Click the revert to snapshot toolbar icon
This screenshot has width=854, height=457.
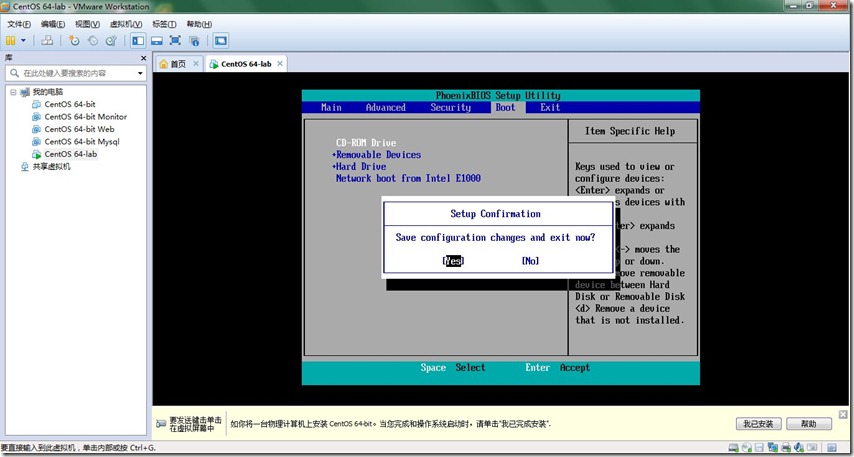point(93,40)
